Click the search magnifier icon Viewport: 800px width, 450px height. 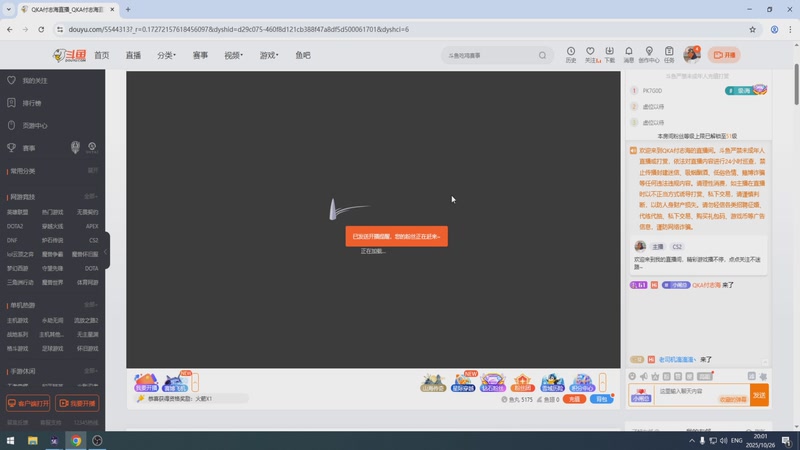(542, 55)
